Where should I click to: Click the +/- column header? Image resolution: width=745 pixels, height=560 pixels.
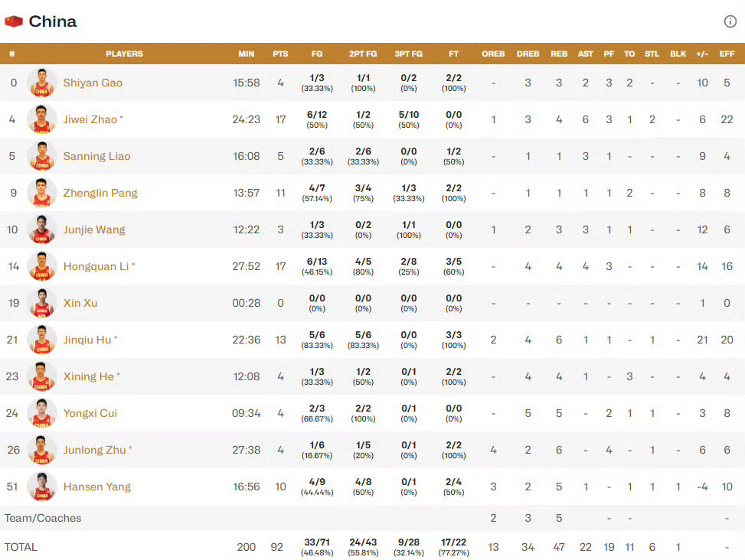tap(702, 54)
